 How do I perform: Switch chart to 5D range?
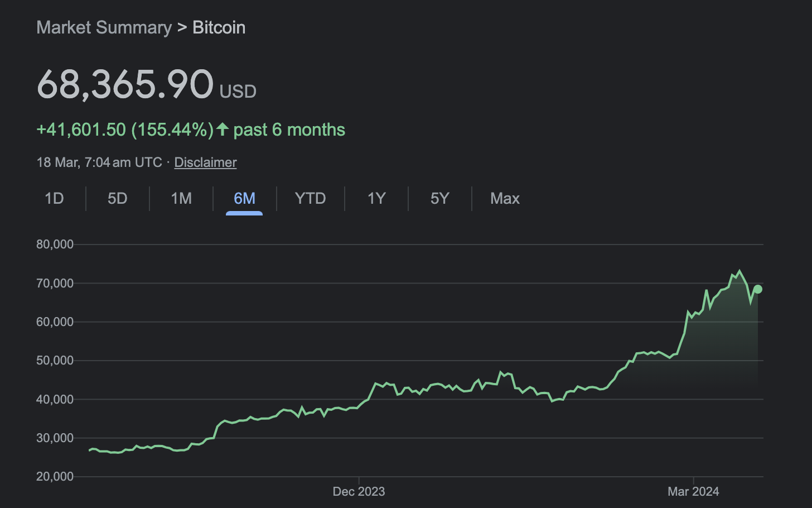click(x=118, y=199)
